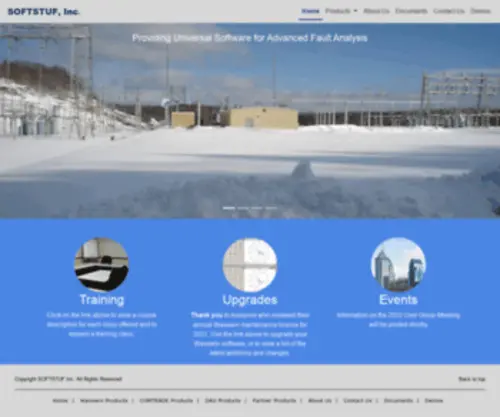The height and width of the screenshot is (417, 500).
Task: Open Demos in top navigation
Action: (x=480, y=11)
